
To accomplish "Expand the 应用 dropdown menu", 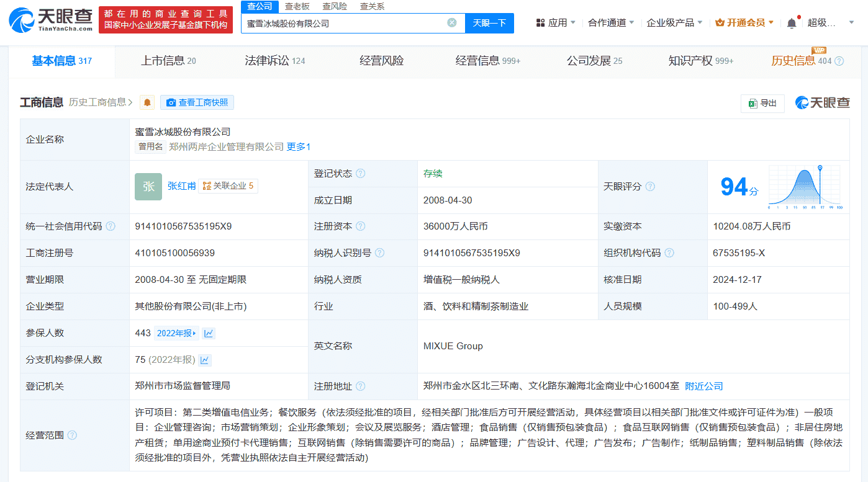I will (x=556, y=23).
